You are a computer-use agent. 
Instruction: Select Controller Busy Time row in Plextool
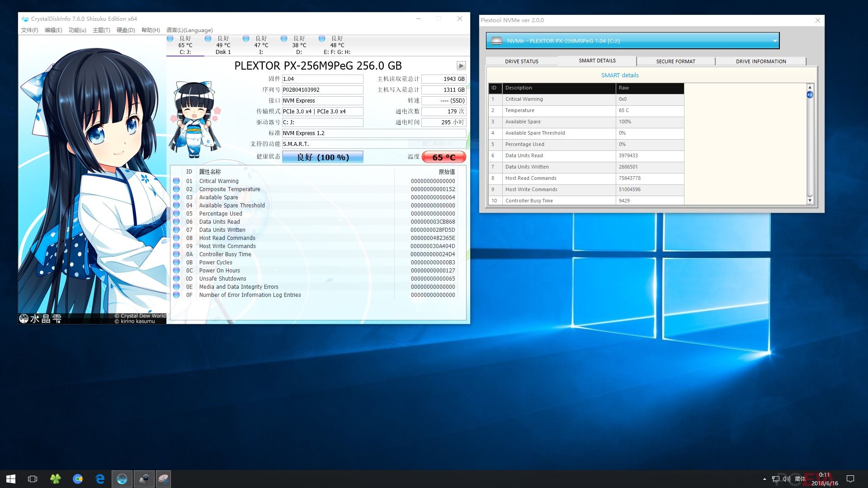pos(586,201)
